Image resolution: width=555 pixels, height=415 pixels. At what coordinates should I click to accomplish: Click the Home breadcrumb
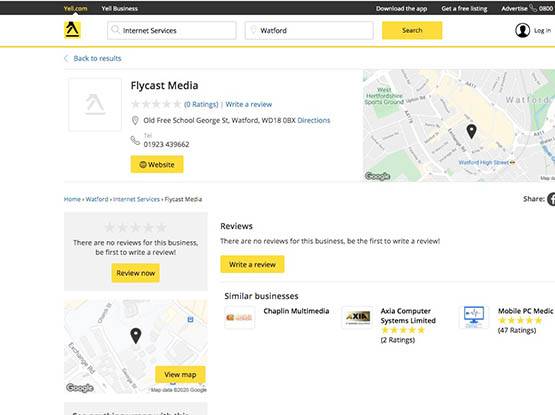pyautogui.click(x=72, y=199)
